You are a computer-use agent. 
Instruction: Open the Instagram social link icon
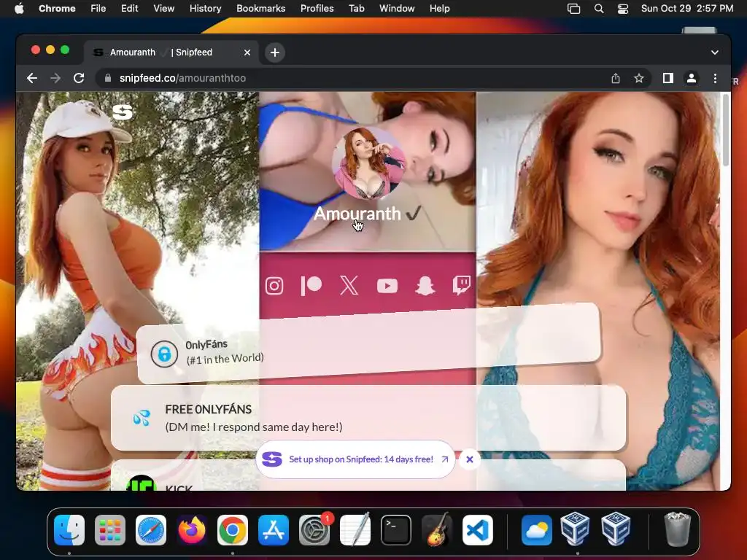pos(274,286)
